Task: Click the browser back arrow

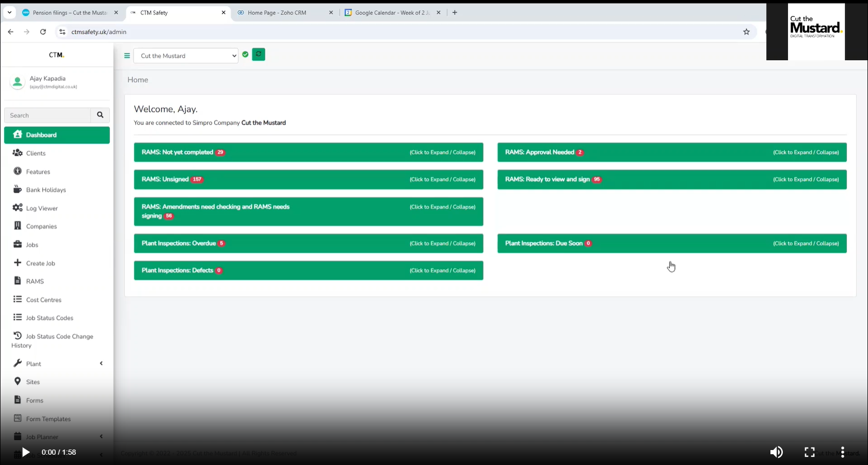Action: (x=10, y=32)
